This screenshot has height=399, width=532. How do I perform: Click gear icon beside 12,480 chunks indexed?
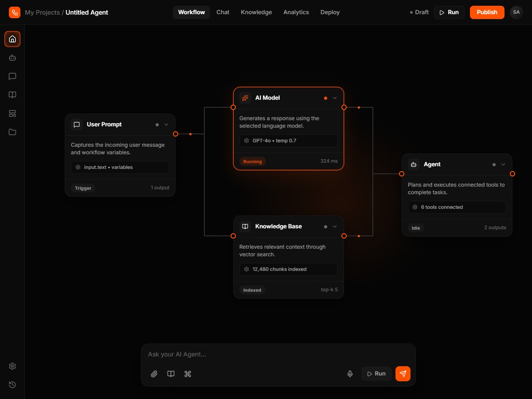click(246, 269)
